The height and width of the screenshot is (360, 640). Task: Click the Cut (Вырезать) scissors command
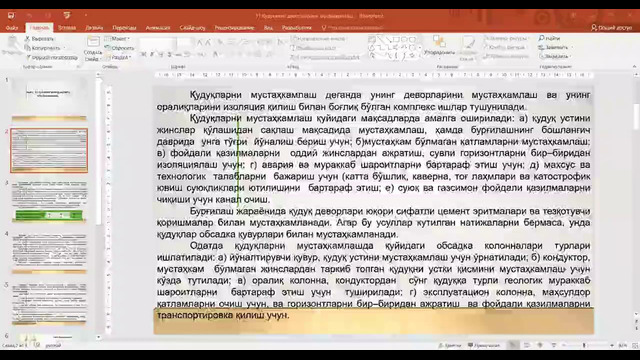pyautogui.click(x=39, y=39)
